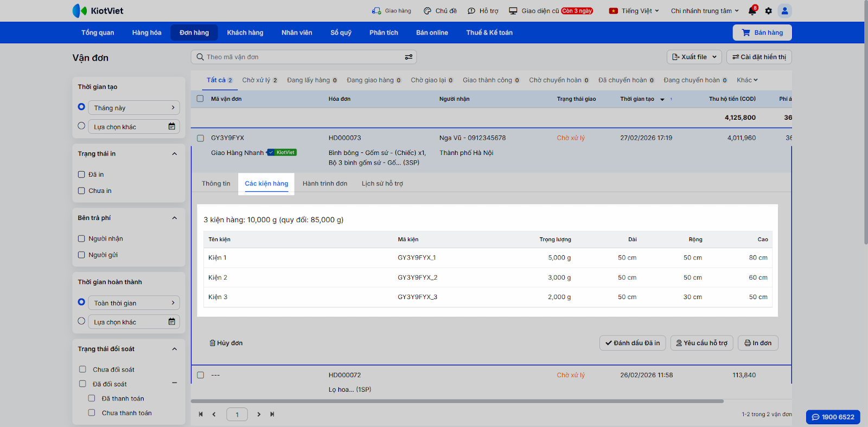
Task: Click the Giao hàng delivery icon
Action: coord(376,11)
